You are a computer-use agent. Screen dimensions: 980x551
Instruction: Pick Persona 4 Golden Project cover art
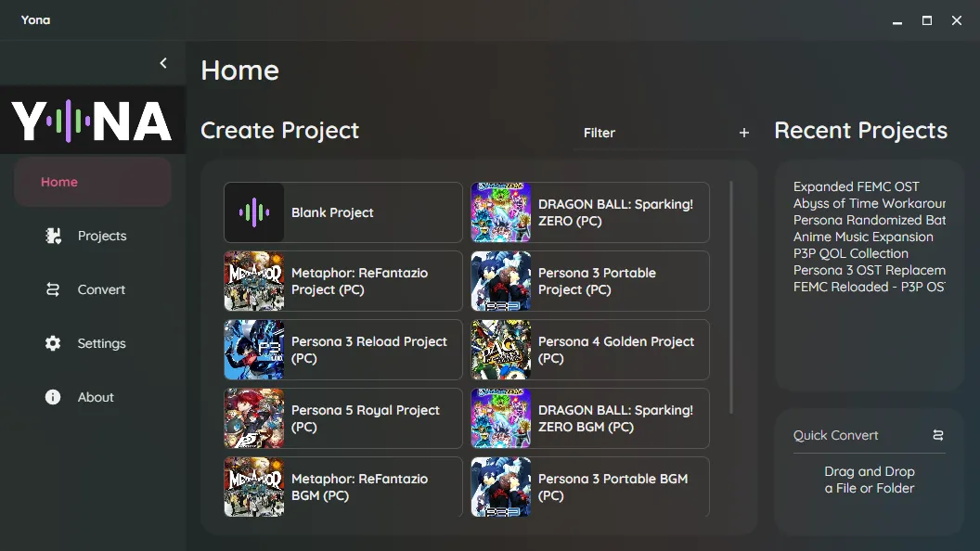coord(501,350)
